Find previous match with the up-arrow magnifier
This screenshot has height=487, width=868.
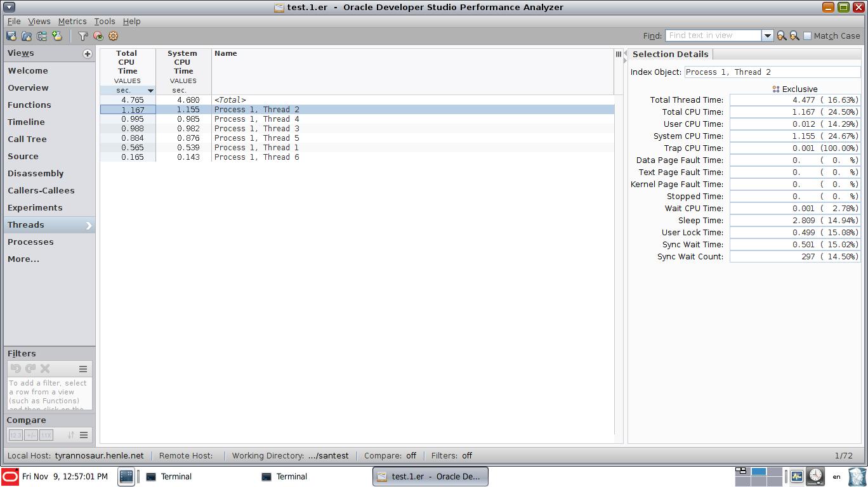click(782, 36)
